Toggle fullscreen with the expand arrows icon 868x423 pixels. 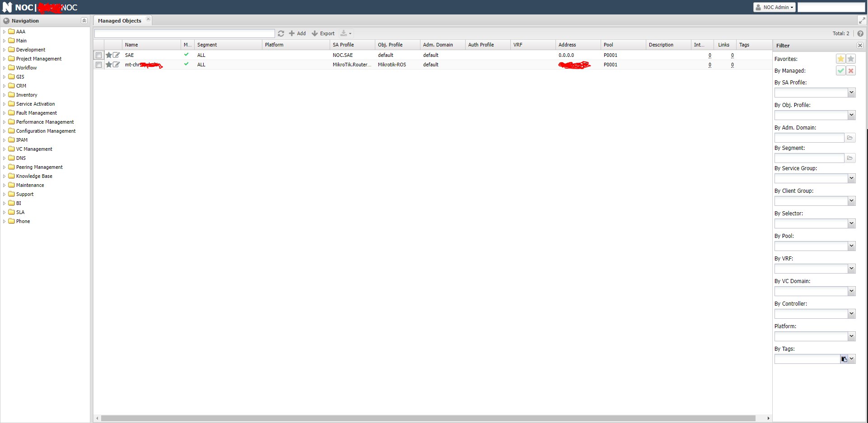point(862,20)
